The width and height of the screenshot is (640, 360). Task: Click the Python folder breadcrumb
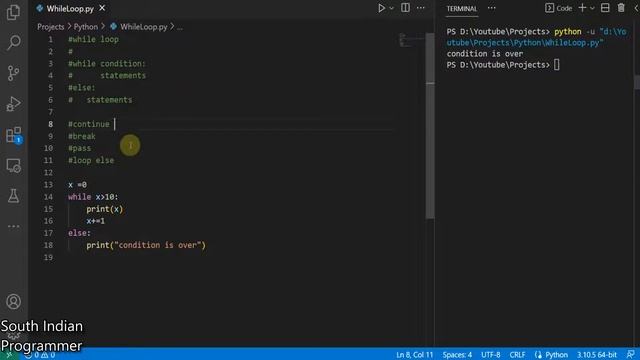click(86, 27)
